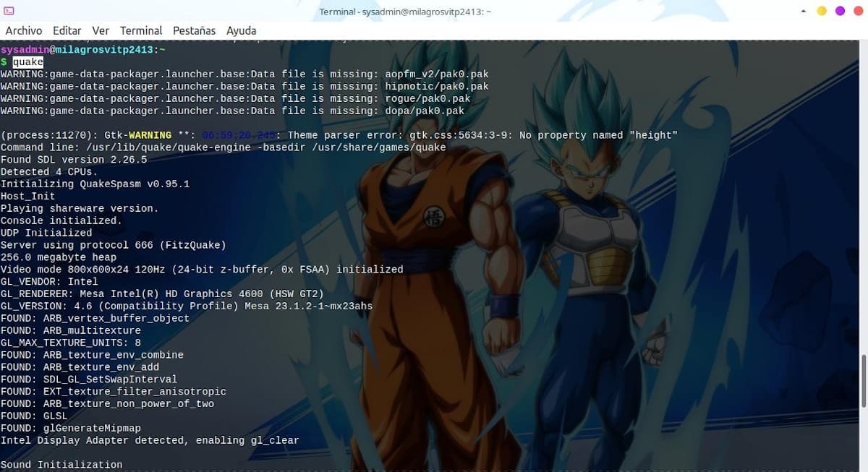Click the terminal app icon in the title bar
The width and height of the screenshot is (868, 472).
(9, 12)
